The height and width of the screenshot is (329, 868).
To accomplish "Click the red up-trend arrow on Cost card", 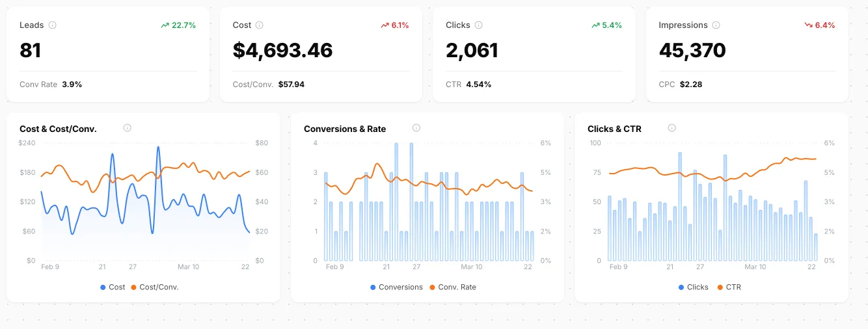I will click(x=385, y=25).
